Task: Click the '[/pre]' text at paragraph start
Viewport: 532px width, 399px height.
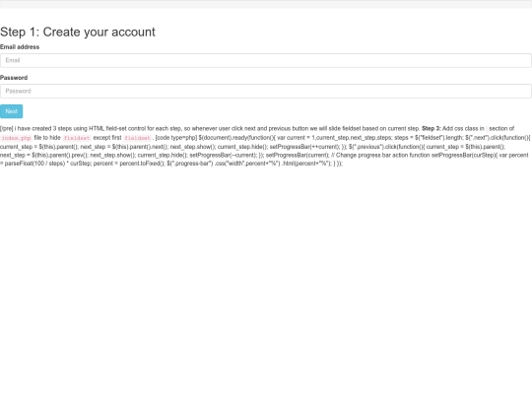Action: point(7,129)
